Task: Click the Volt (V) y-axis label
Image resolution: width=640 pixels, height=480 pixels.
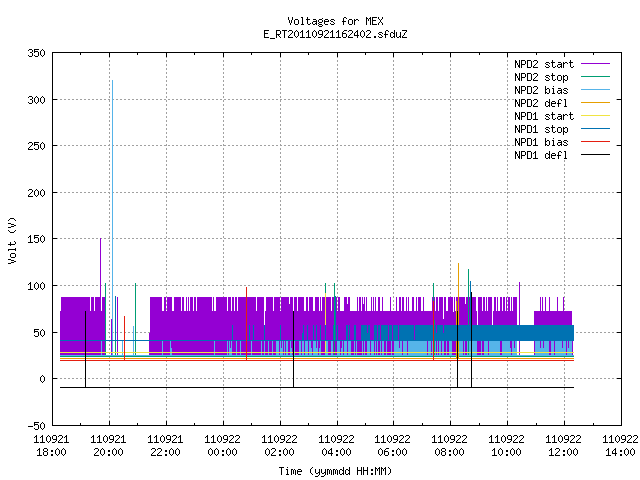Action: coord(12,240)
